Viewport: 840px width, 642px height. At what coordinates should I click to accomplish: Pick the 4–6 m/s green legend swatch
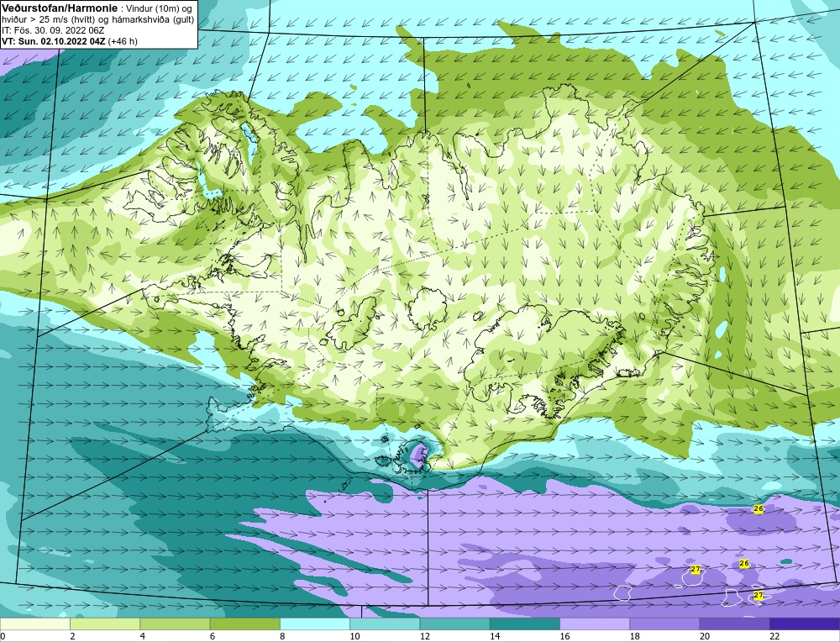[x=176, y=624]
